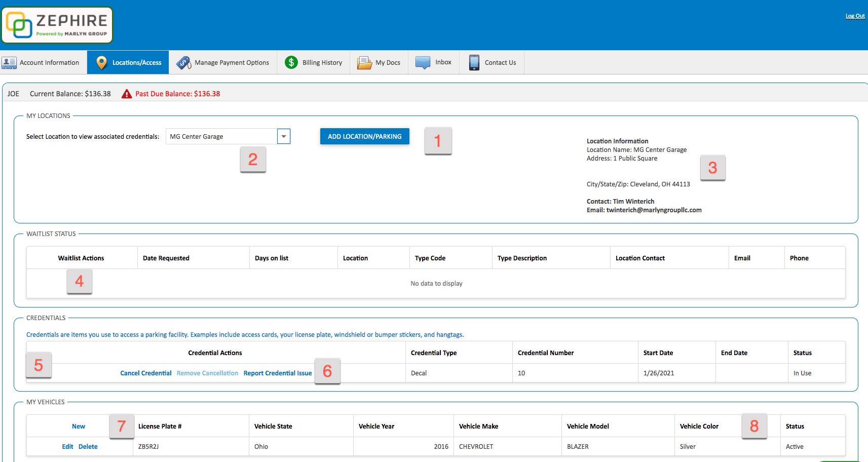The image size is (868, 462).
Task: Switch to the Account Information tab
Action: (x=49, y=63)
